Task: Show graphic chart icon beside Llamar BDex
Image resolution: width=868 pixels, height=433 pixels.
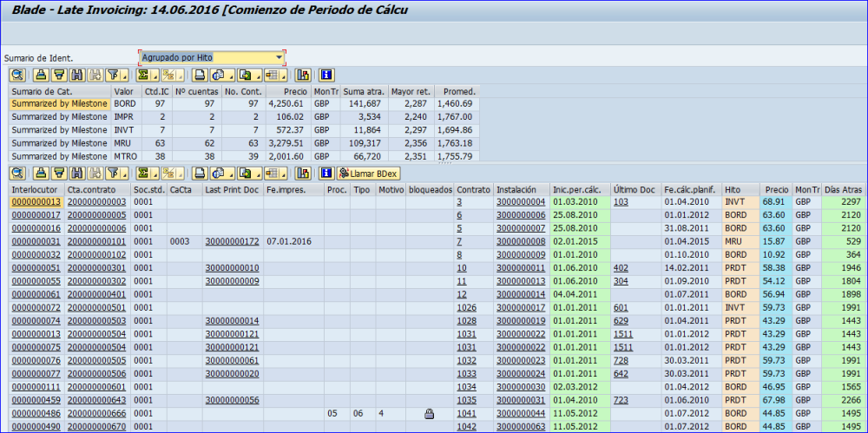Action: click(303, 174)
